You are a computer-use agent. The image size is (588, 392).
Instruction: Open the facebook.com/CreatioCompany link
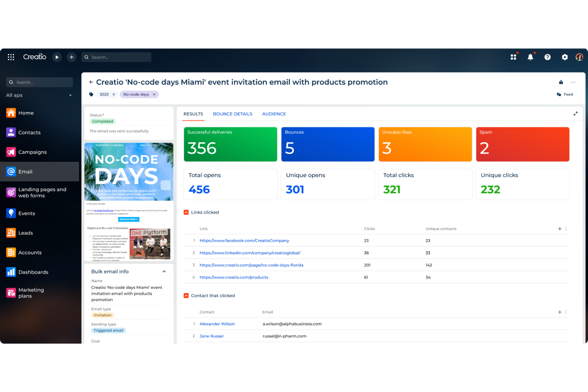click(244, 241)
